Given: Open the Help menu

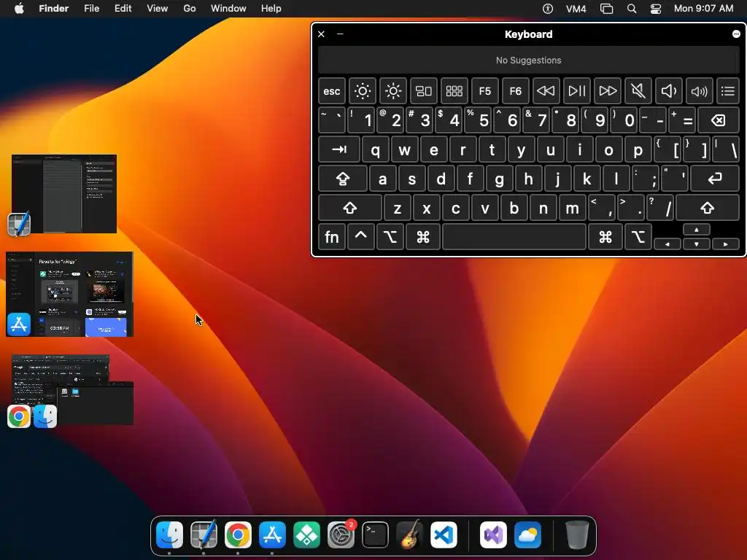Looking at the screenshot, I should coord(271,9).
